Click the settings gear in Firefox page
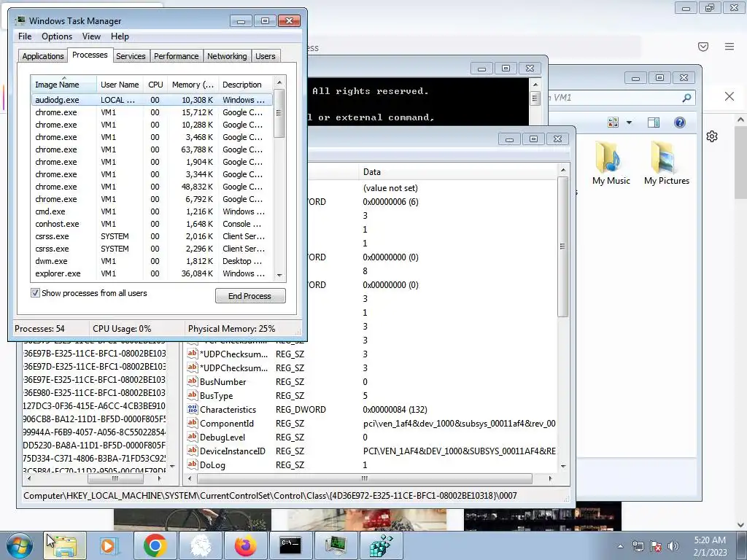This screenshot has height=560, width=747. tap(712, 136)
